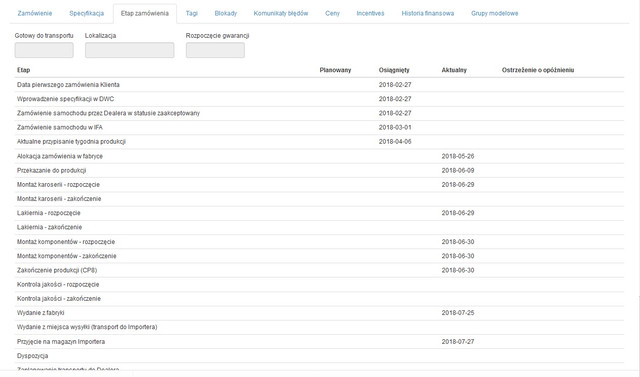Select Kontrola jakości - zakończenie row

tap(319, 299)
